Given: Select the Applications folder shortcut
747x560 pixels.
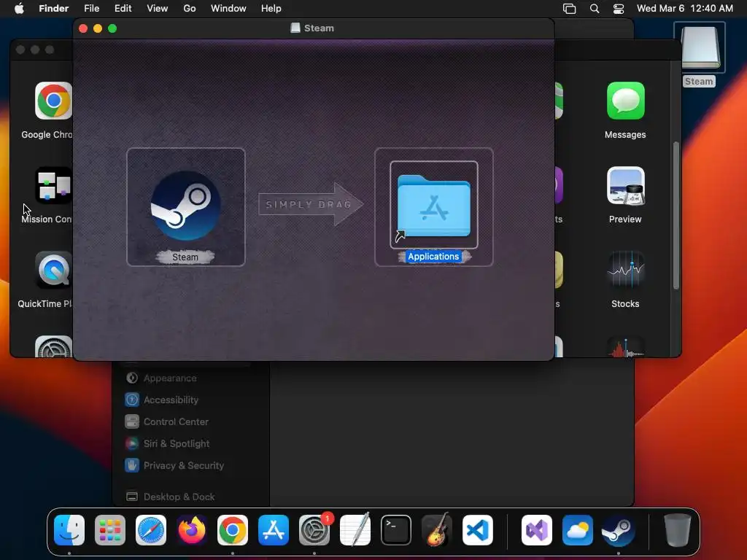Looking at the screenshot, I should point(433,206).
